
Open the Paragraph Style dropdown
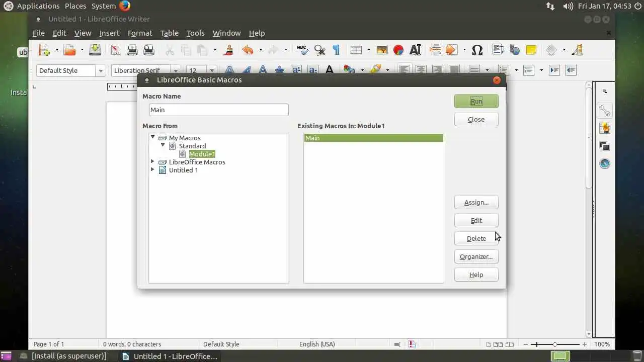click(x=101, y=71)
